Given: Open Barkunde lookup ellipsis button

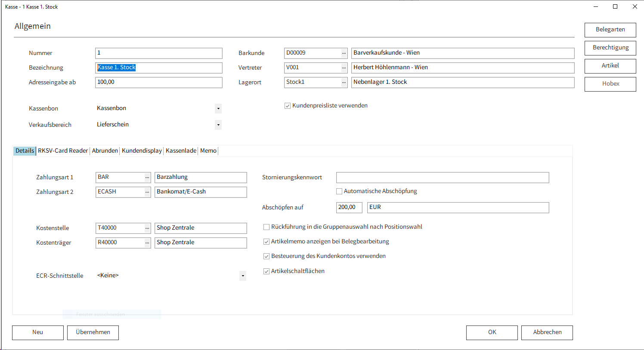Looking at the screenshot, I should (x=344, y=53).
